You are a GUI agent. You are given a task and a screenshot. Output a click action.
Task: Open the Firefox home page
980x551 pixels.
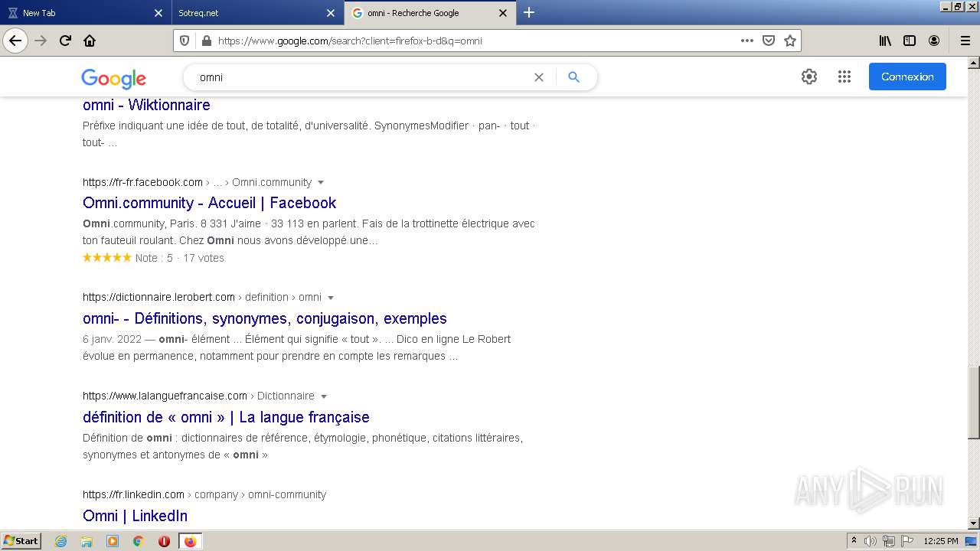(x=90, y=41)
